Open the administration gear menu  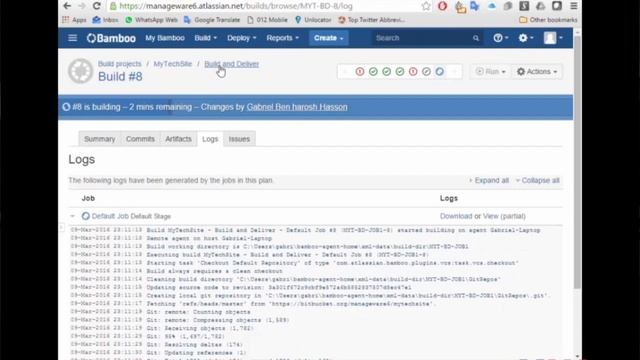pyautogui.click(x=525, y=38)
